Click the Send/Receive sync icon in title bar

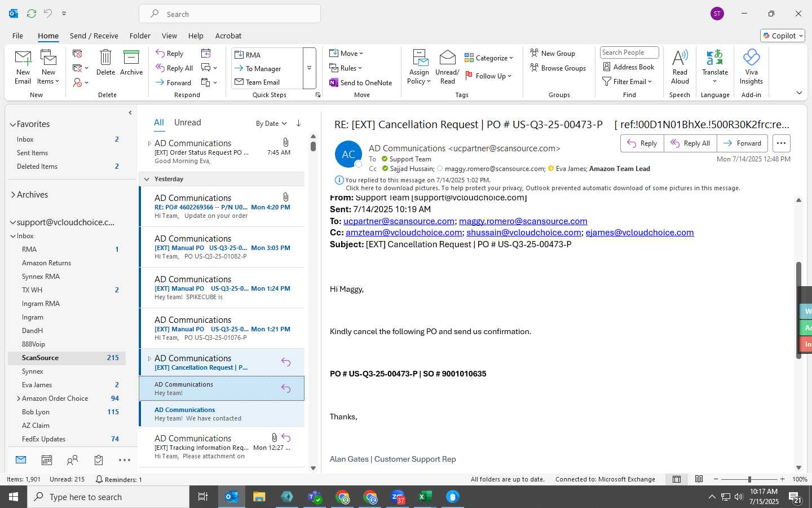pos(32,13)
